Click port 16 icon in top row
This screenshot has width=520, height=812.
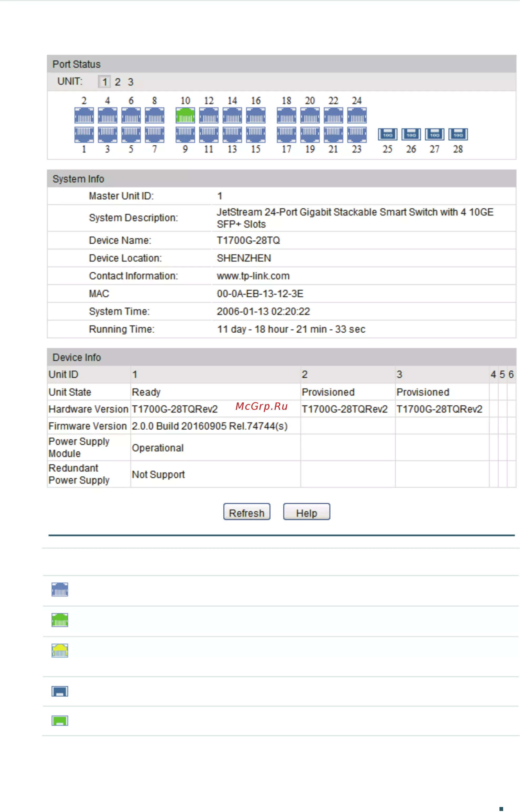256,115
